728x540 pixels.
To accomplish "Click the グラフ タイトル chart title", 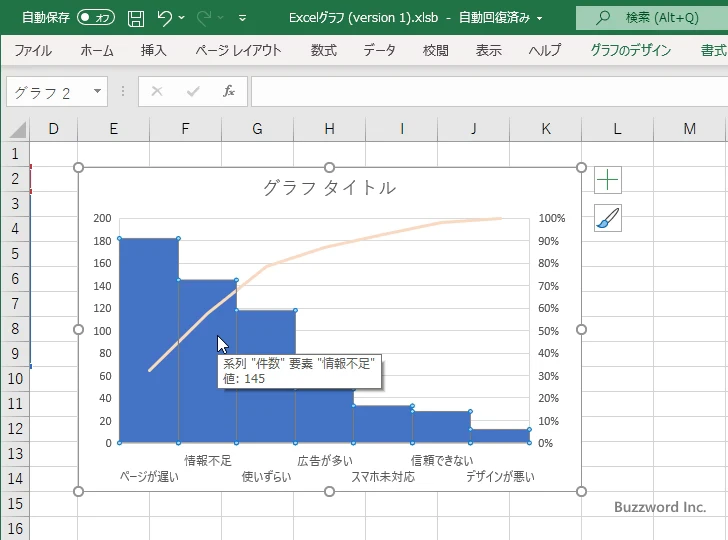I will coord(329,188).
